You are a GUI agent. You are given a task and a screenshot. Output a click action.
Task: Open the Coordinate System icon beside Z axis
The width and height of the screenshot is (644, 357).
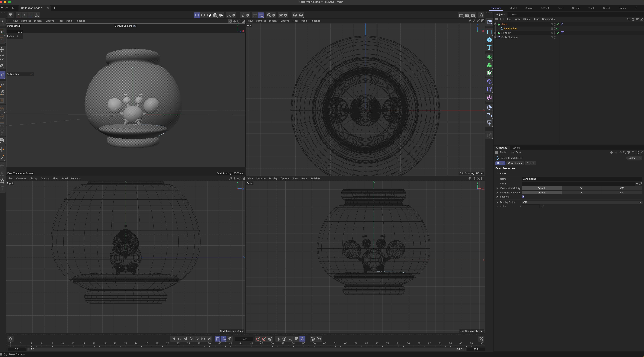(37, 15)
